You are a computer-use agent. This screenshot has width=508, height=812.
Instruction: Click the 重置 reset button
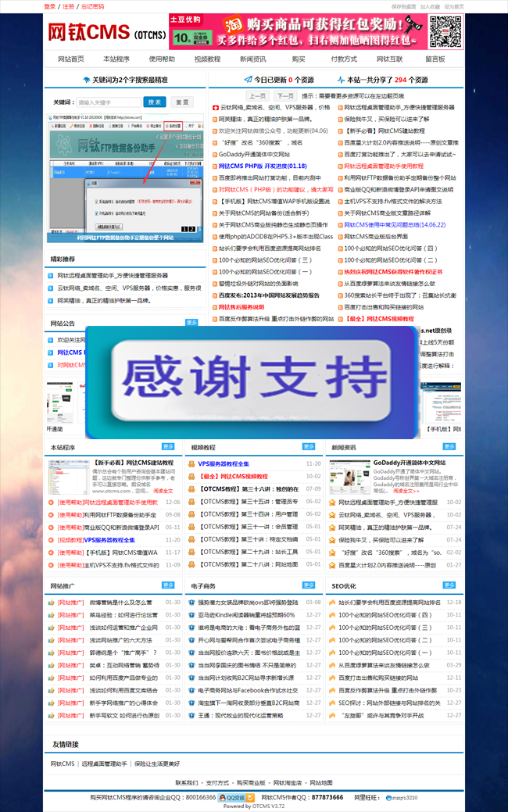click(x=182, y=102)
